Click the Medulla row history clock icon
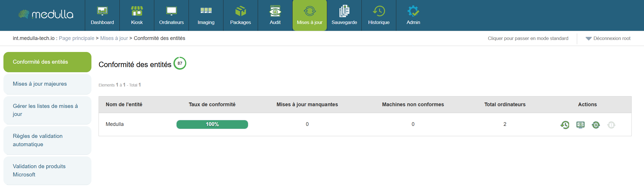Image resolution: width=644 pixels, height=187 pixels. pos(565,125)
